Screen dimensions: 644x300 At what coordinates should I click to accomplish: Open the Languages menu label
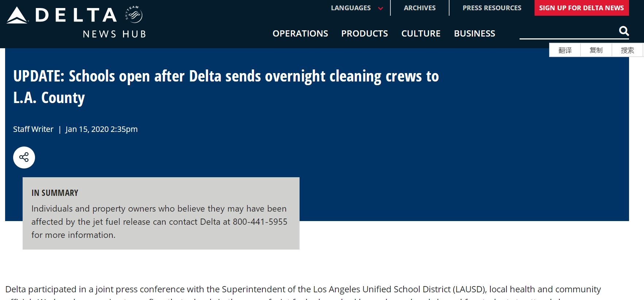click(x=350, y=8)
